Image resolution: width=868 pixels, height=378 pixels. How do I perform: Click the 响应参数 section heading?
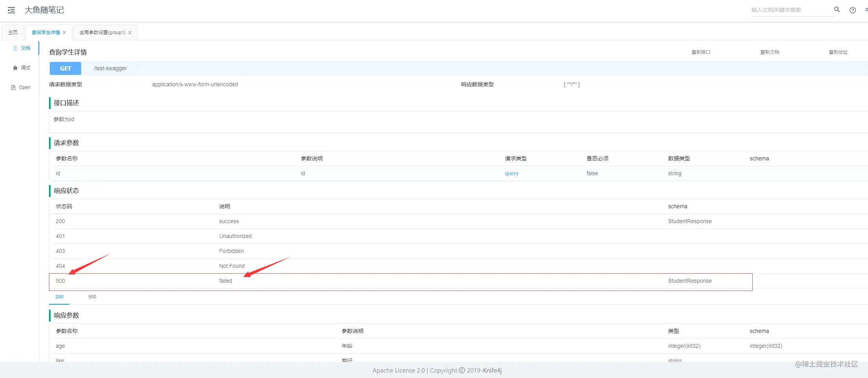pos(66,315)
